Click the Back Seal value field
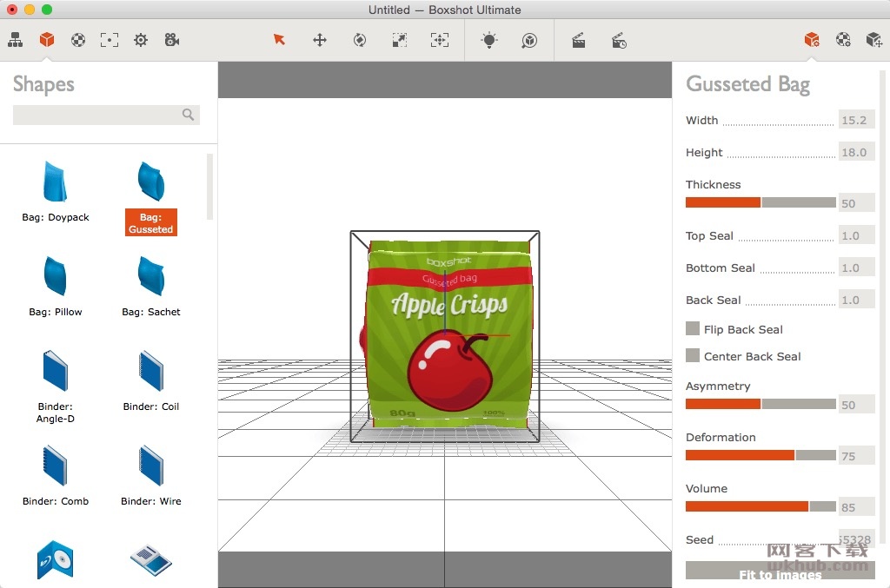This screenshot has height=588, width=890. point(856,300)
